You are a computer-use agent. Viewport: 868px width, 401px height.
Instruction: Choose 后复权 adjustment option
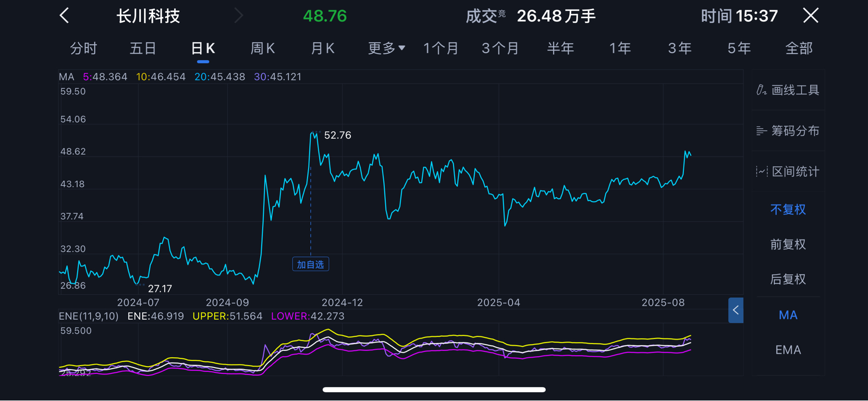788,280
